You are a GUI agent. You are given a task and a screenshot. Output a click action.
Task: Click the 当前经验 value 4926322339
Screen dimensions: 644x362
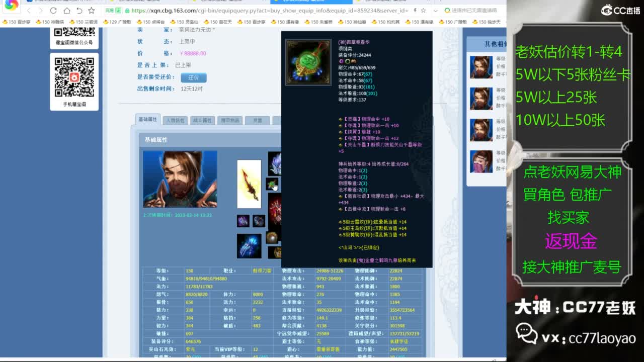click(329, 310)
